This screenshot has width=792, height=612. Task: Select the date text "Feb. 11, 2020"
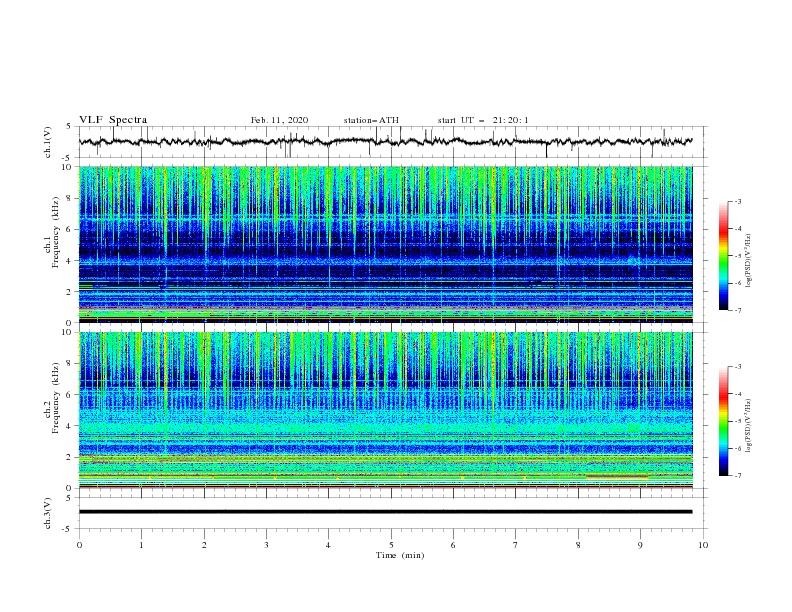tap(279, 120)
